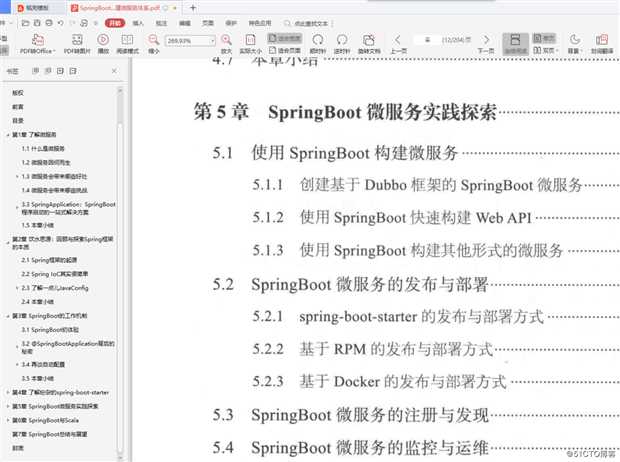620x462 pixels.
Task: Open the chapter 7 SpringBoot bookmark
Action: tap(50, 434)
